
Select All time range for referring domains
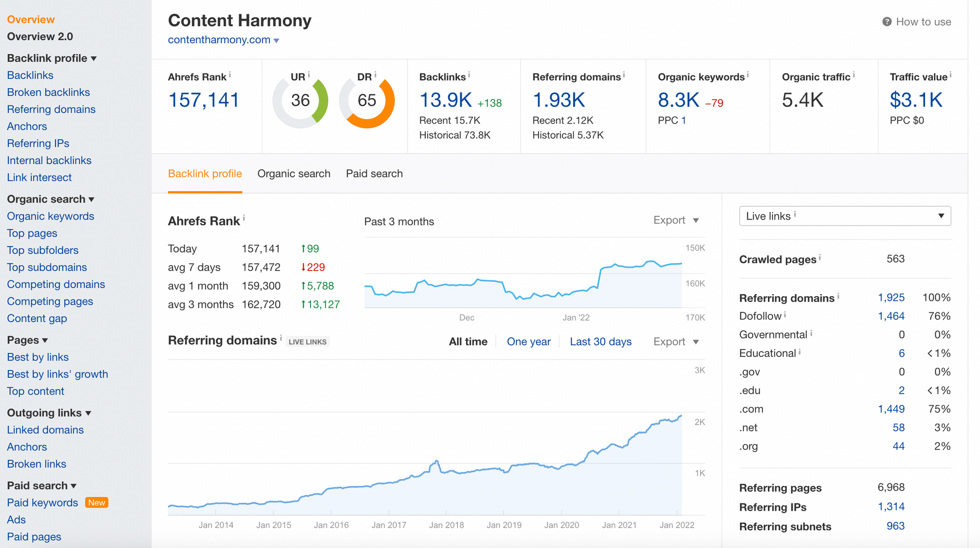(x=468, y=342)
